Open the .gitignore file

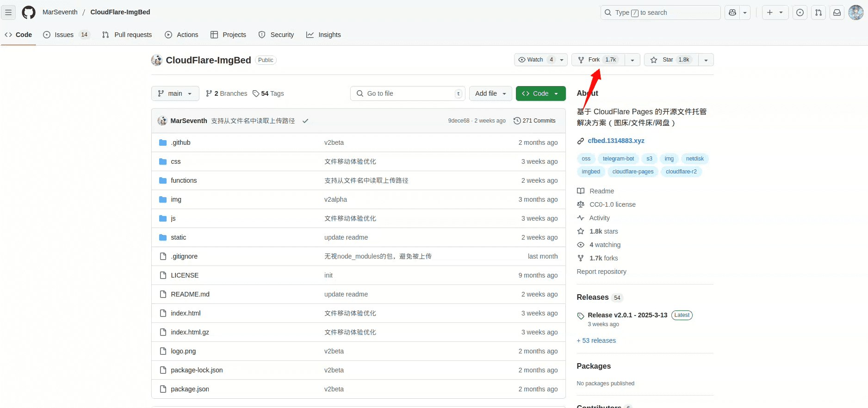[x=184, y=256]
